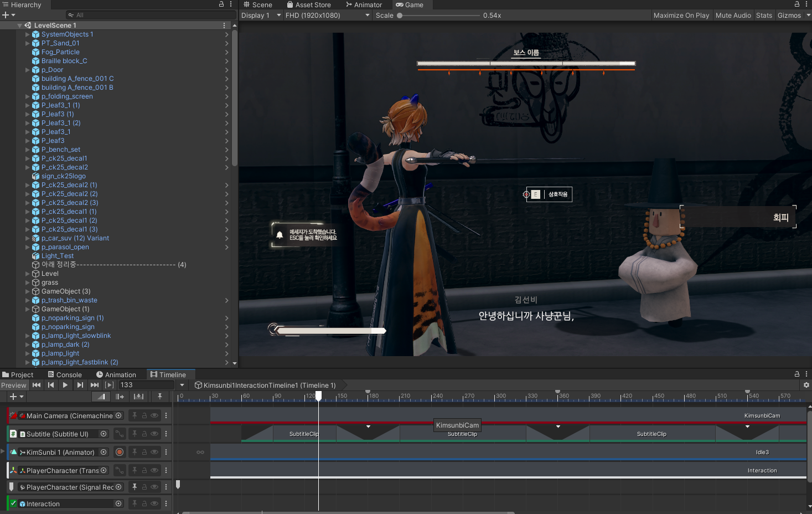The image size is (812, 514).
Task: Open the Display 1 dropdown
Action: (x=261, y=16)
